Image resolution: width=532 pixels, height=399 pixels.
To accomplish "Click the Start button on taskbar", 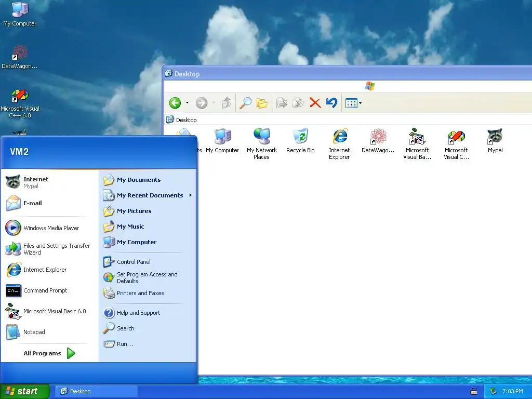I will pos(24,391).
